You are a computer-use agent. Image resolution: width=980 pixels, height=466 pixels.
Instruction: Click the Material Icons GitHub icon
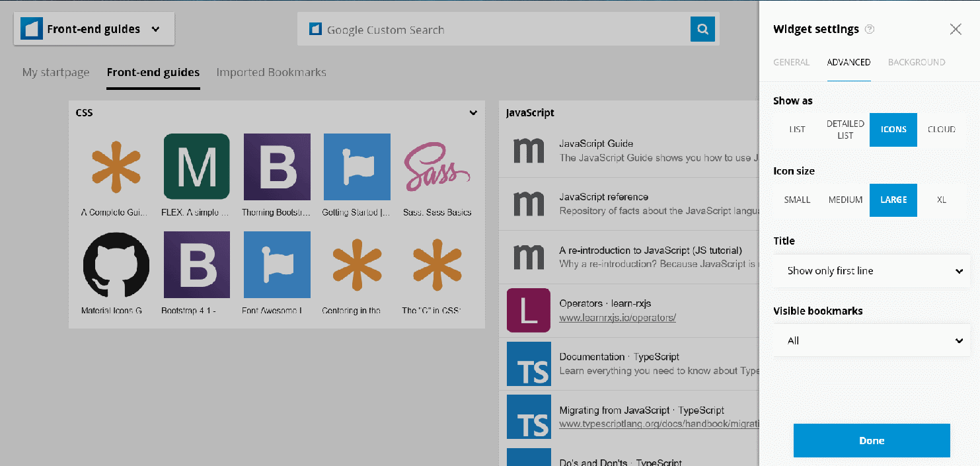(x=116, y=264)
